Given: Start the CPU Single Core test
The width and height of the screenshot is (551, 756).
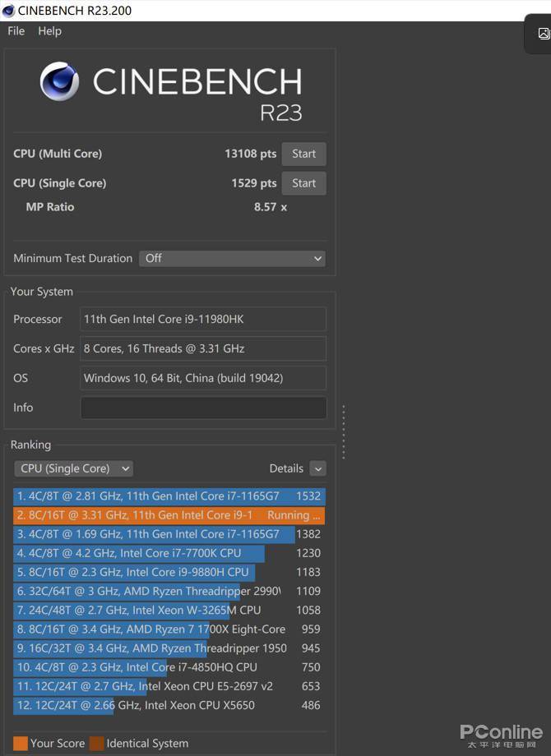Looking at the screenshot, I should click(x=304, y=183).
